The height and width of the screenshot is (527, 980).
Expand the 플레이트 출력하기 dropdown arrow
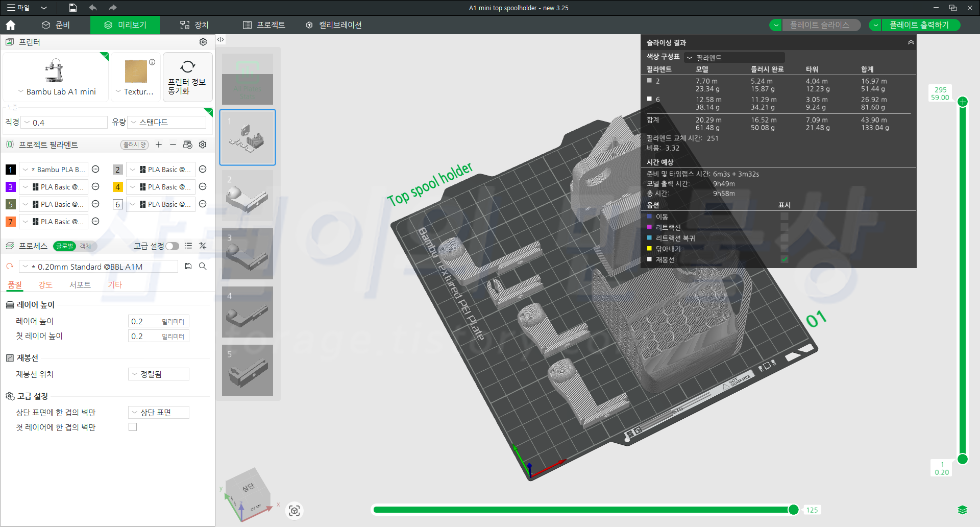pos(875,25)
